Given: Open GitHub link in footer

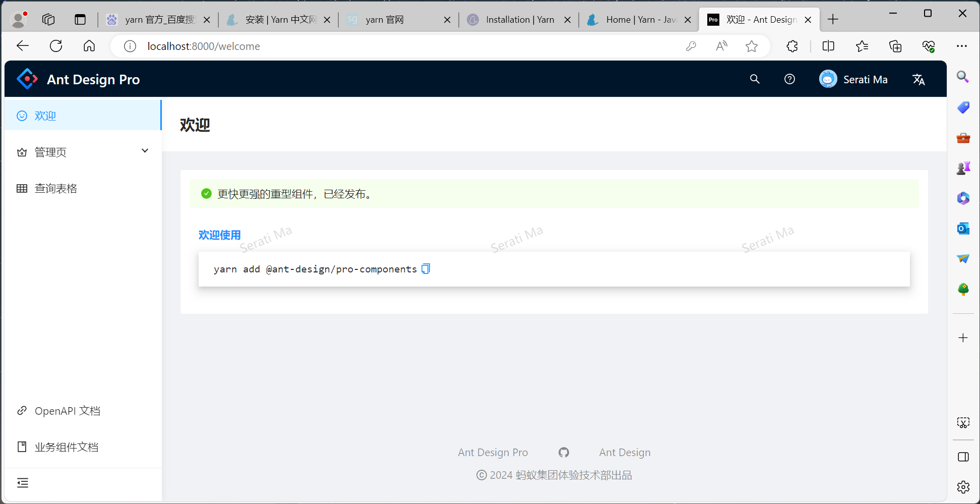Looking at the screenshot, I should (564, 453).
